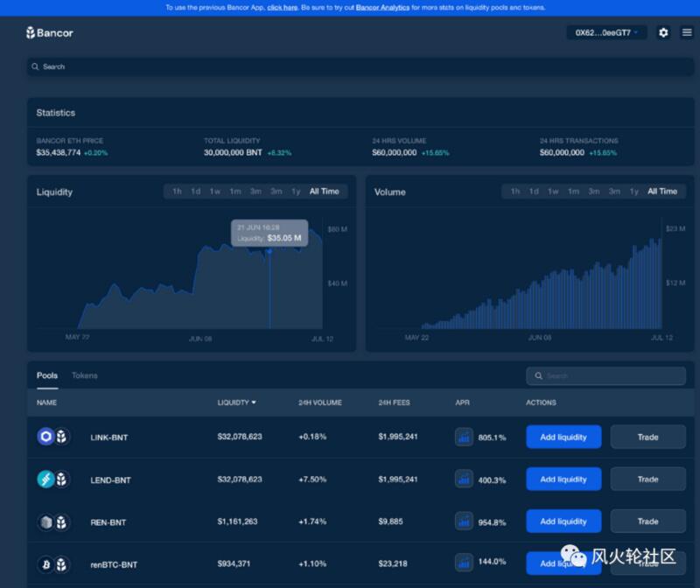Open APR chart icon for renBTC-BNT

[x=464, y=562]
